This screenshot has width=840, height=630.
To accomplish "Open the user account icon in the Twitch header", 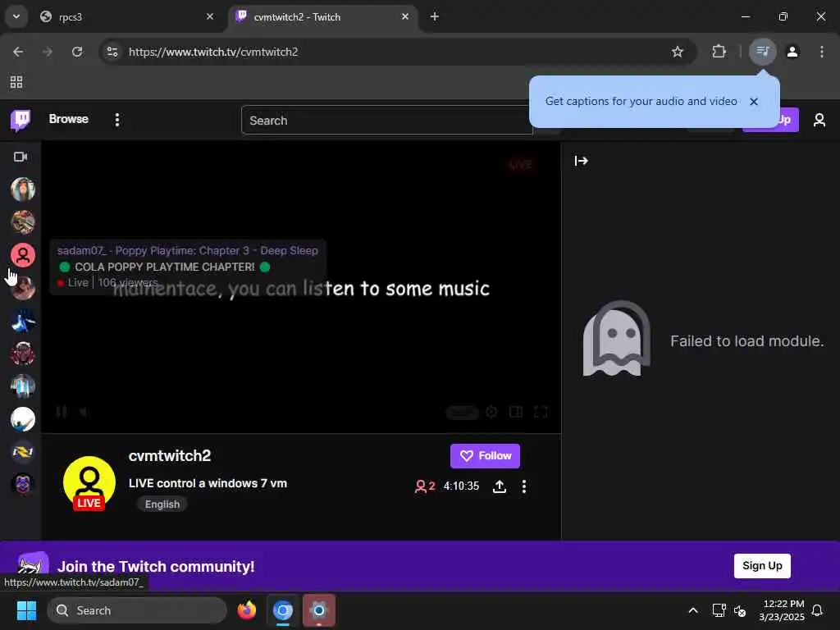I will [819, 120].
